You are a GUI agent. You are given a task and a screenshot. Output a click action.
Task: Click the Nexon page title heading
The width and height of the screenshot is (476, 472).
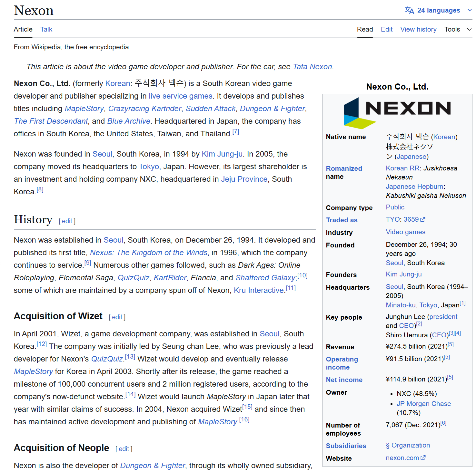[34, 10]
